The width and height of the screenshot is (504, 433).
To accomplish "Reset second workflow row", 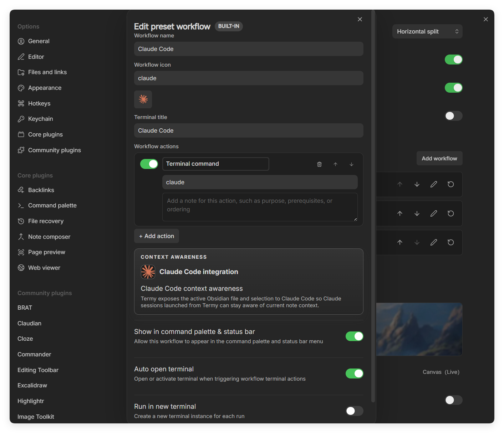I will [451, 213].
